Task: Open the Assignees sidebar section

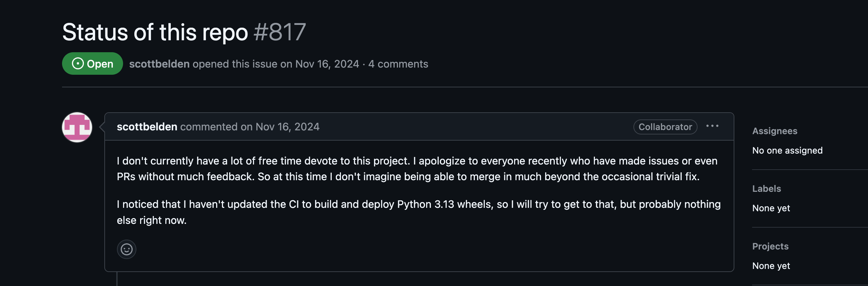Action: tap(775, 131)
